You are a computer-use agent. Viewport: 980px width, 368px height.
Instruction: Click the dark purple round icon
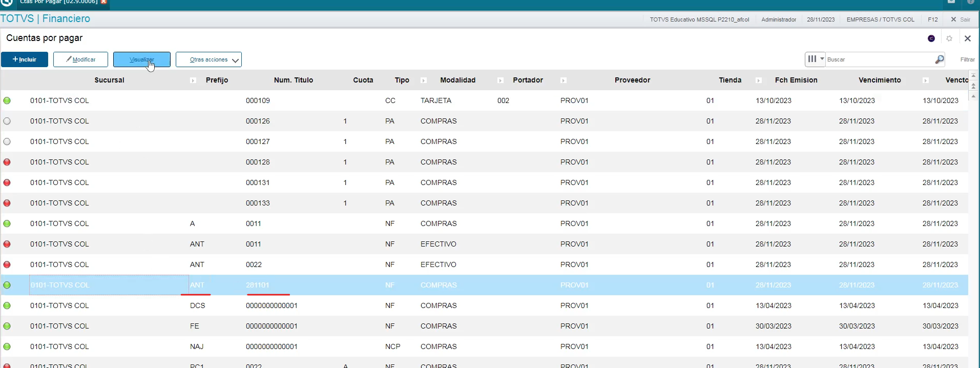tap(931, 38)
